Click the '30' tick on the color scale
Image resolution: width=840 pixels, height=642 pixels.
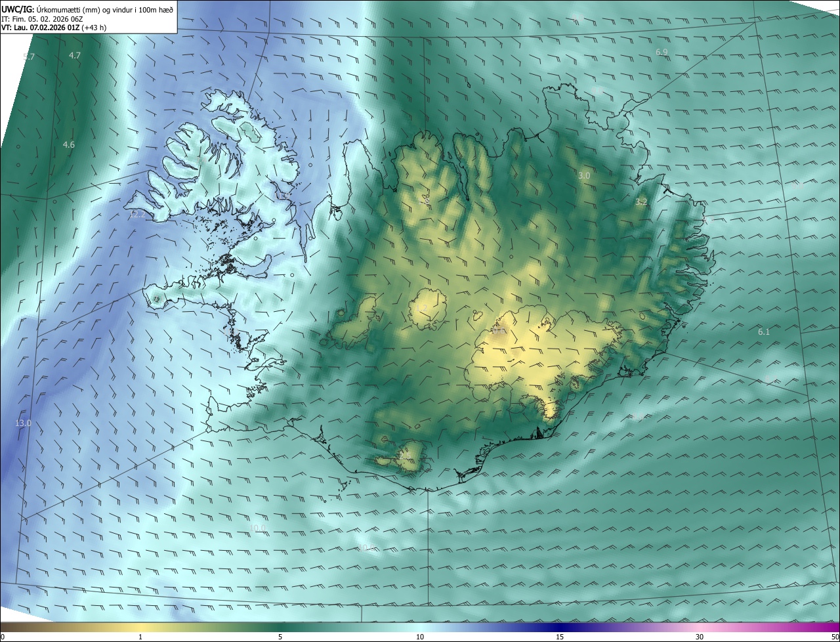[700, 637]
